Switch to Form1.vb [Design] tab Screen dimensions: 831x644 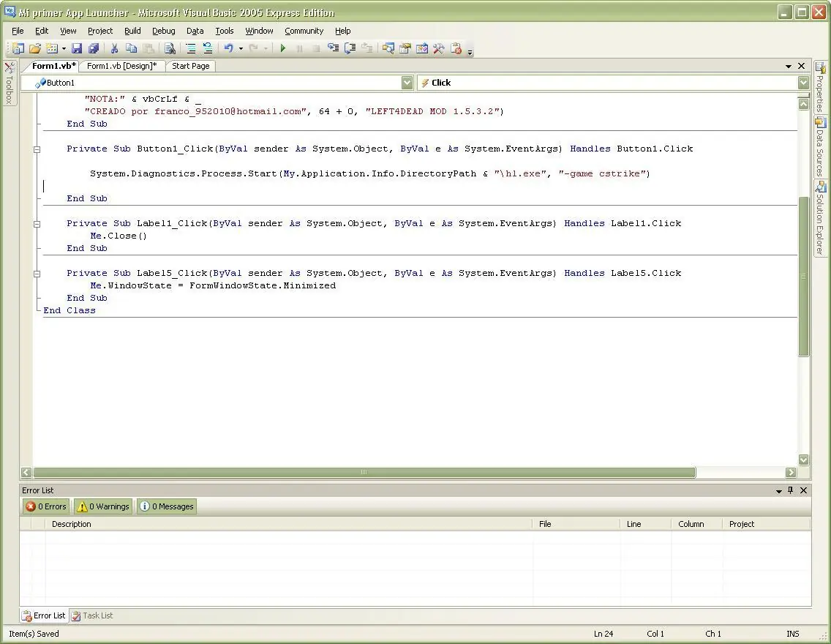[x=122, y=66]
